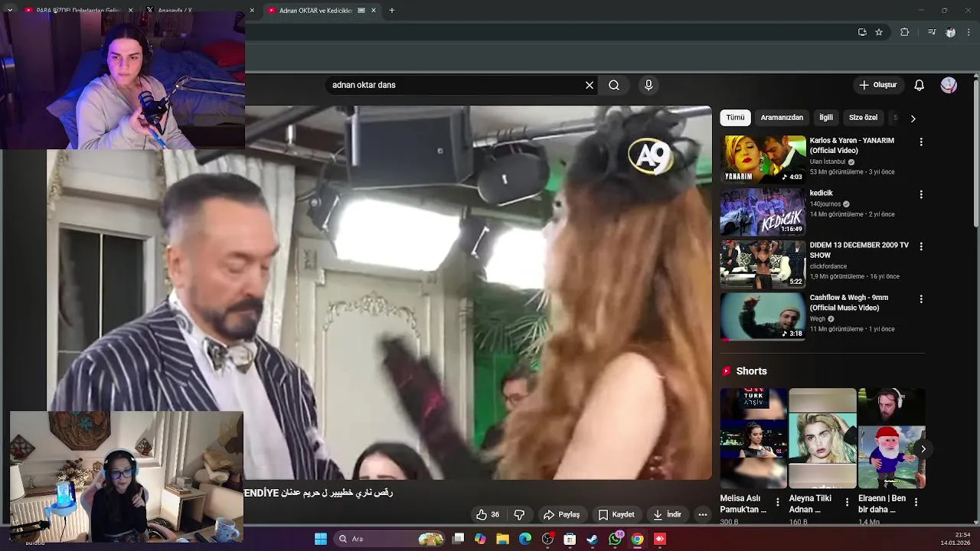980x551 pixels.
Task: Open Steam from the taskbar
Action: click(592, 539)
